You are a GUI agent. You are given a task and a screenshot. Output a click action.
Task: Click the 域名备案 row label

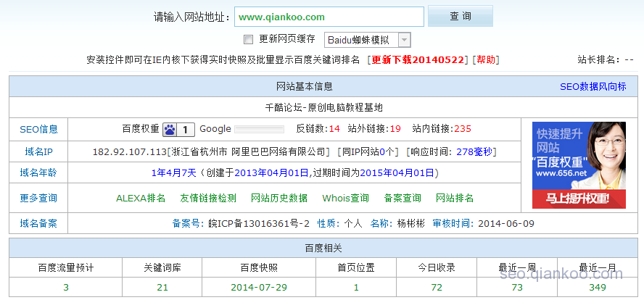(38, 224)
